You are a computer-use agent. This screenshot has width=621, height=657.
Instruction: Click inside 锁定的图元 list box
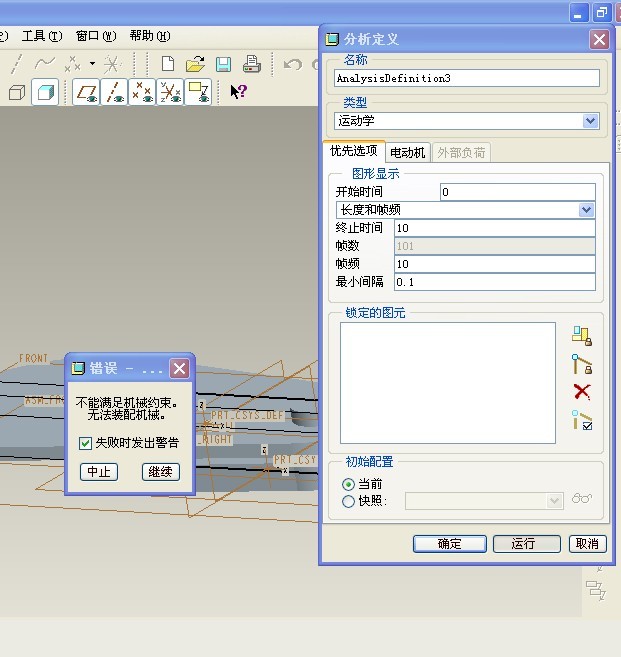coord(448,383)
